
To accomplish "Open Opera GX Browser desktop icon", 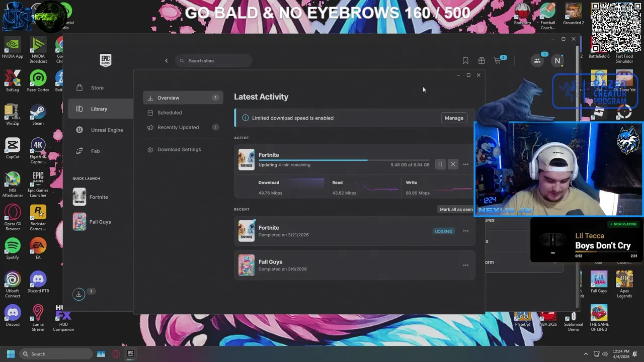I will pyautogui.click(x=13, y=218).
